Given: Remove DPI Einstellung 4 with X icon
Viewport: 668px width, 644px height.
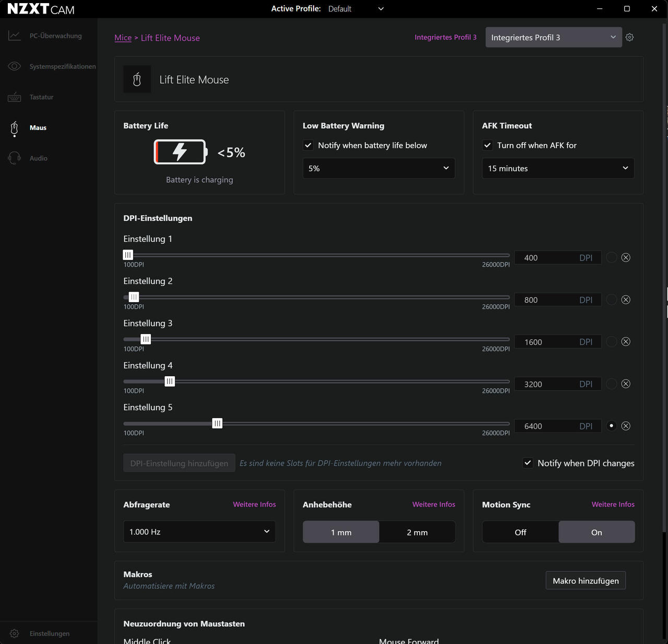Looking at the screenshot, I should coord(626,384).
